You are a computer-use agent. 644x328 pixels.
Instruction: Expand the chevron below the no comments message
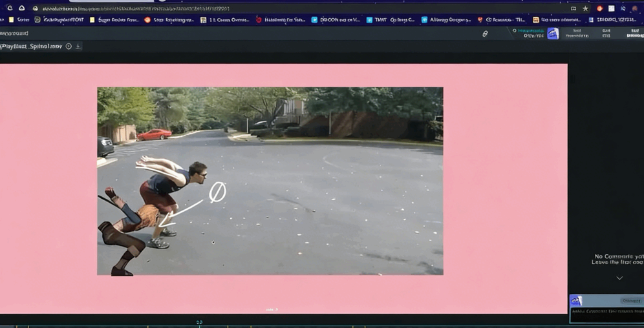[x=619, y=278]
